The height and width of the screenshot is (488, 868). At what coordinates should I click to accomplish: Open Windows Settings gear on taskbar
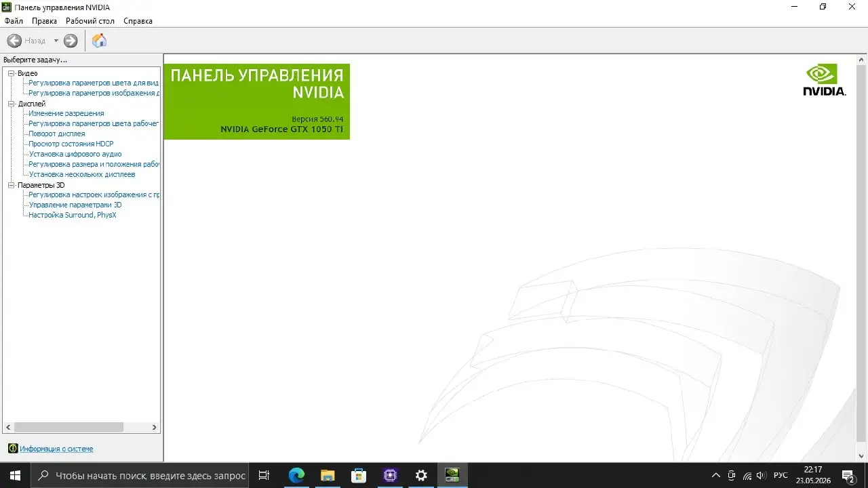pyautogui.click(x=421, y=476)
